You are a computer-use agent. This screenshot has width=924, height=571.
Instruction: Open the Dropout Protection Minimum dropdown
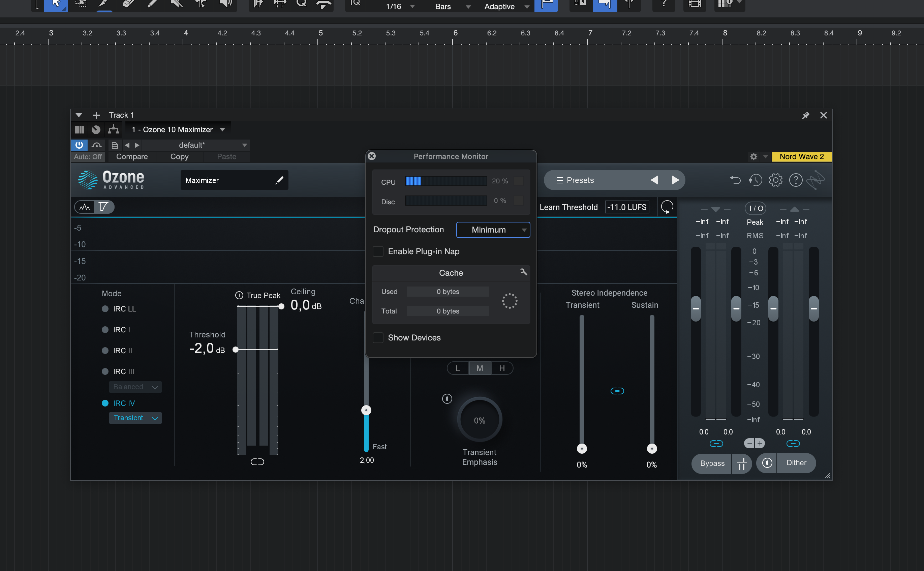point(493,230)
